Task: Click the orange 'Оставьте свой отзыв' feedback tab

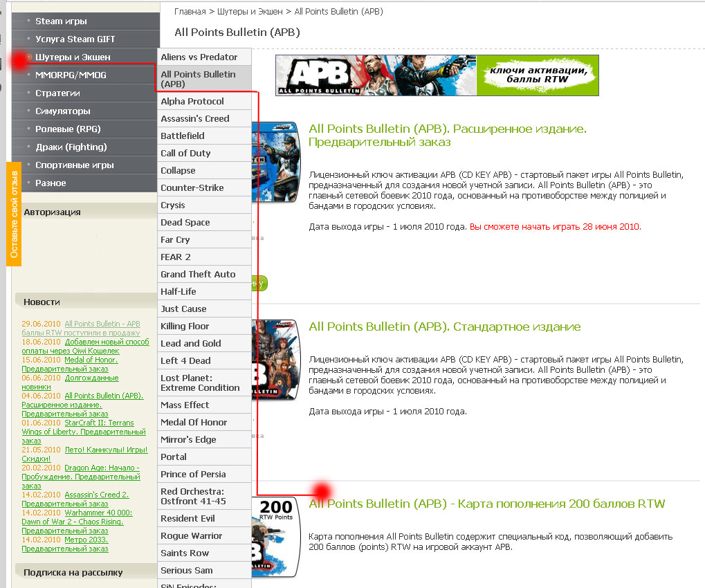Action: pos(14,214)
